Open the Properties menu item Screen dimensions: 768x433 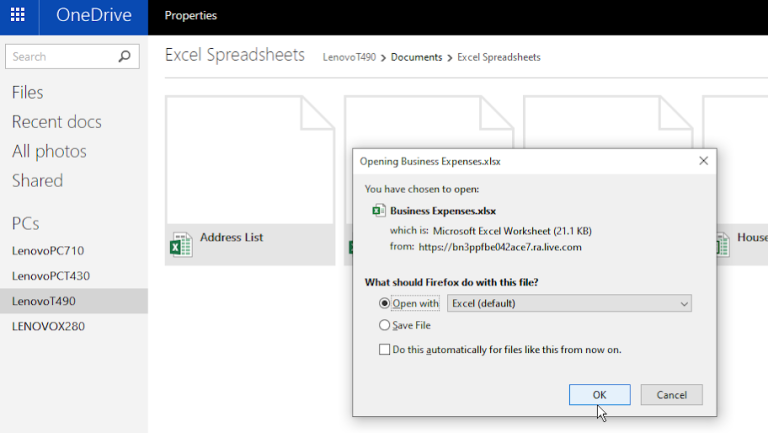191,16
